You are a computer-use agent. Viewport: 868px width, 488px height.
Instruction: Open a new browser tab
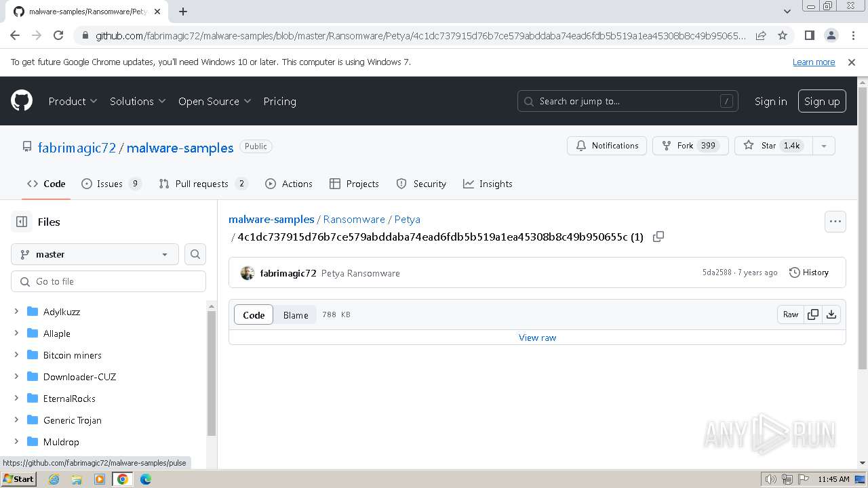point(183,12)
